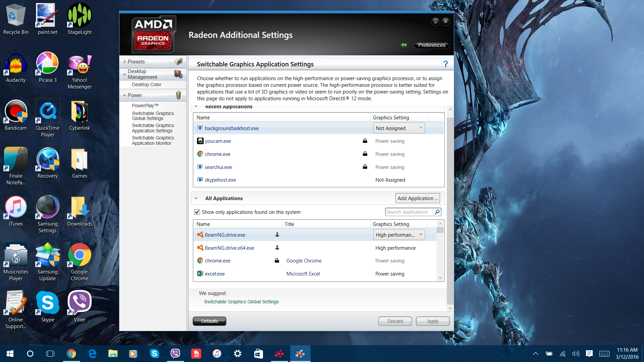Image resolution: width=644 pixels, height=362 pixels.
Task: Open the help question mark icon
Action: pyautogui.click(x=445, y=64)
